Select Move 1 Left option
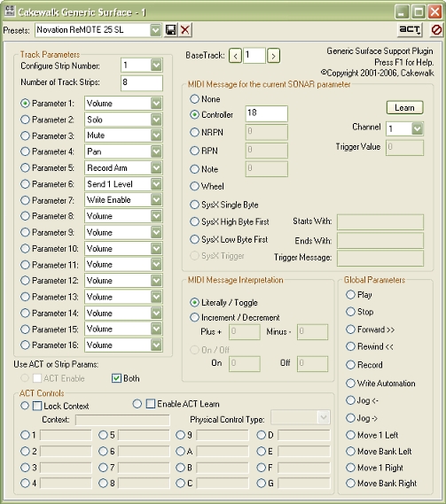The image size is (446, 504). tap(350, 435)
